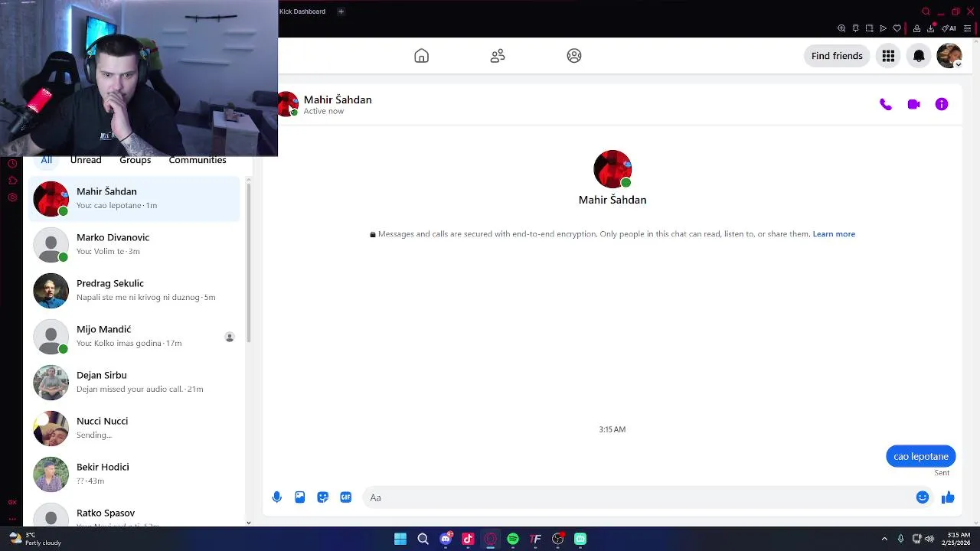
Task: Attach a file with the photo icon
Action: [300, 497]
